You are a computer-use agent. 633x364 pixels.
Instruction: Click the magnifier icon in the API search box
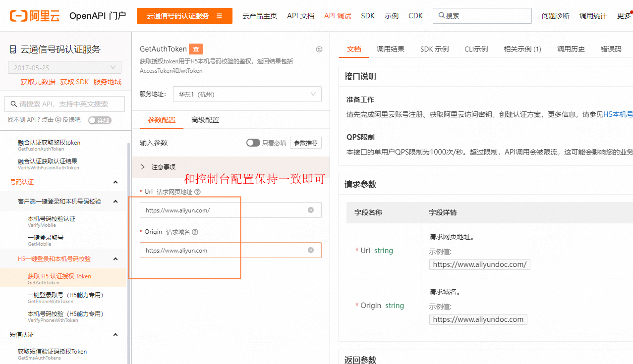tap(13, 104)
